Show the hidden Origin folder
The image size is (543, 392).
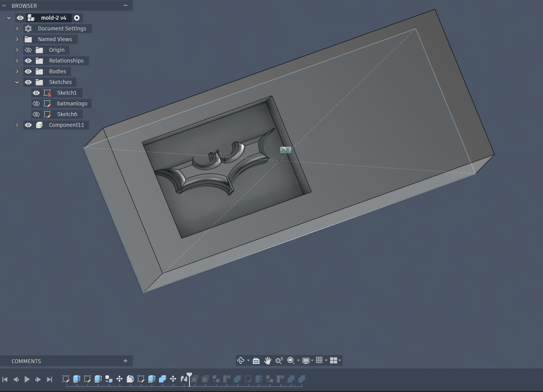point(28,50)
